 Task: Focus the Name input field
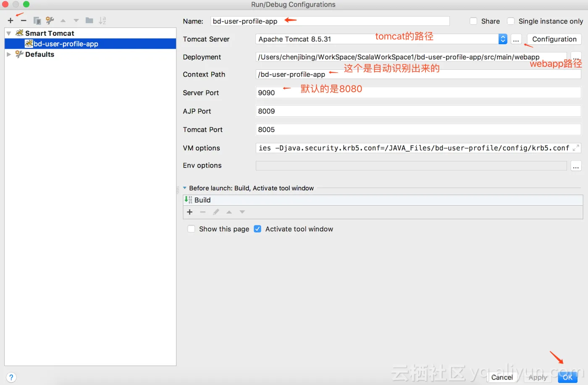[330, 21]
